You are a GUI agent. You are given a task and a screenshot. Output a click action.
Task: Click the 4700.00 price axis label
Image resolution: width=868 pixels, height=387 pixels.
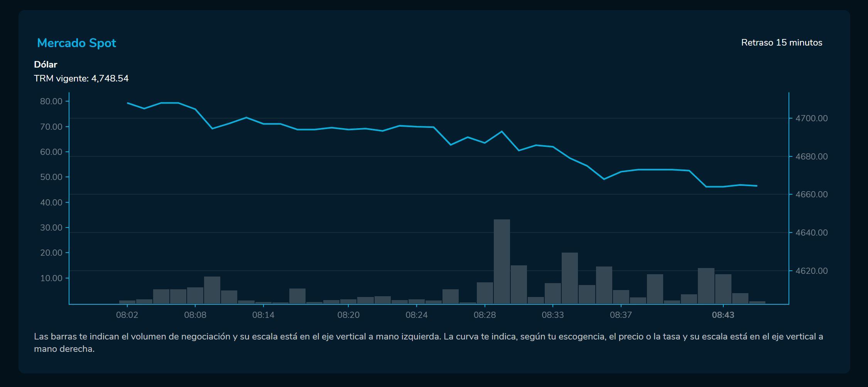[811, 118]
